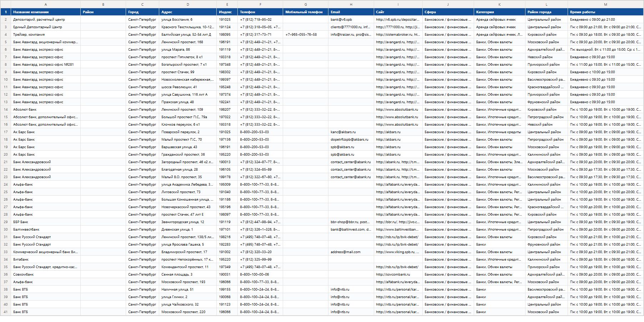Viewport: 644px width, 322px height.
Task: Select address 'Благодатная улица, 28'
Action: (188, 169)
